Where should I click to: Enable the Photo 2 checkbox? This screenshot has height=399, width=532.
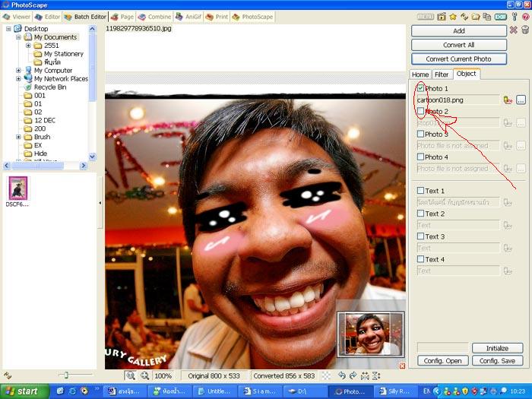pyautogui.click(x=420, y=111)
